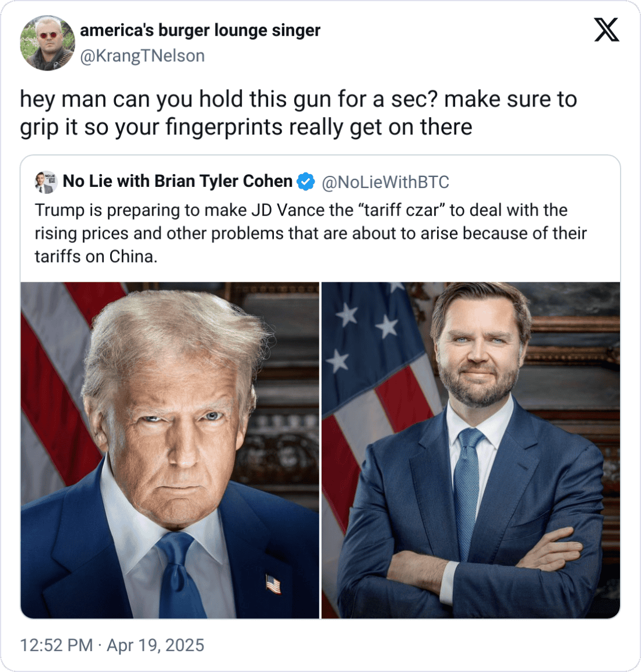View the right photo with crossed arms

coord(471,450)
